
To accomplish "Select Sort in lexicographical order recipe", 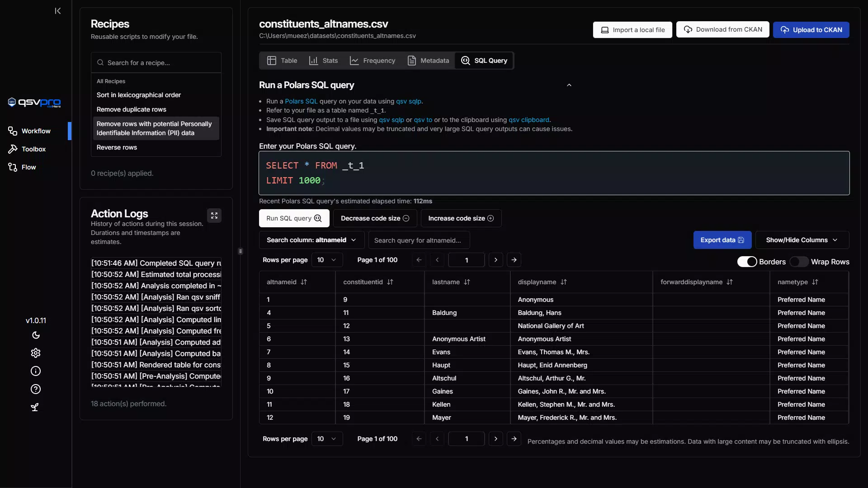I will tap(156, 95).
